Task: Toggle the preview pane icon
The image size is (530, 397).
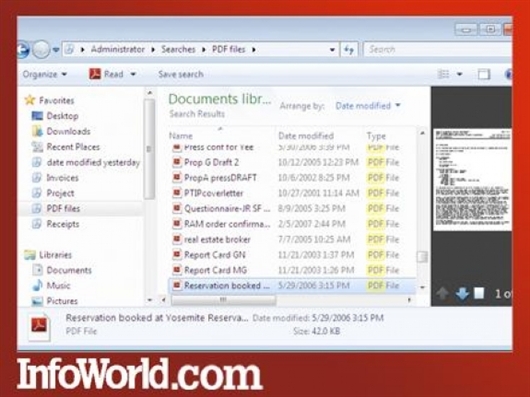Action: coord(483,74)
